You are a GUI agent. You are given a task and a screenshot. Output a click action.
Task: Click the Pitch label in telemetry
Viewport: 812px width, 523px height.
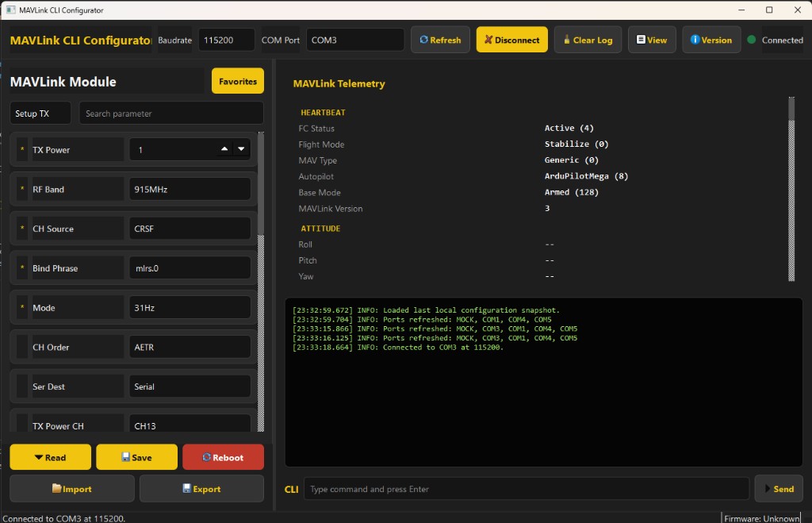pos(307,261)
